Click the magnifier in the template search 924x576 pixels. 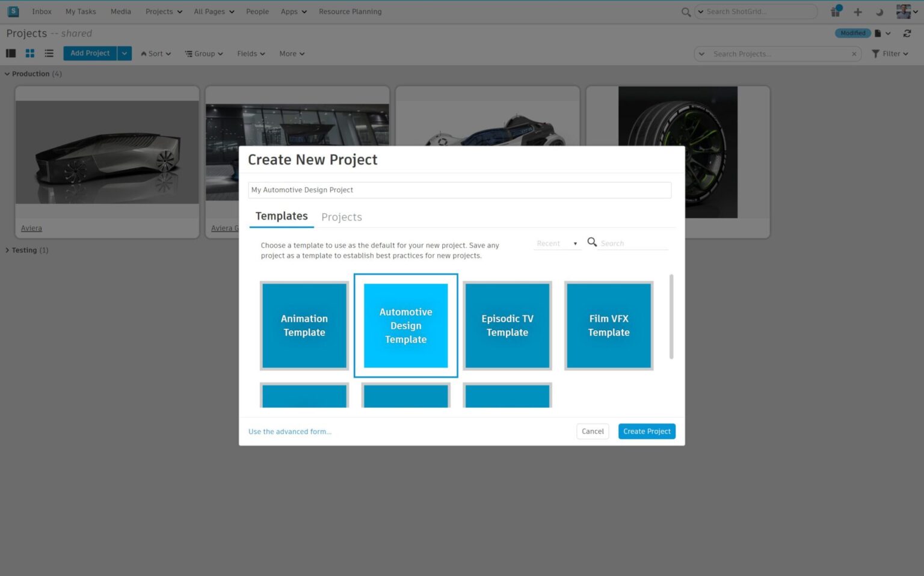click(592, 242)
